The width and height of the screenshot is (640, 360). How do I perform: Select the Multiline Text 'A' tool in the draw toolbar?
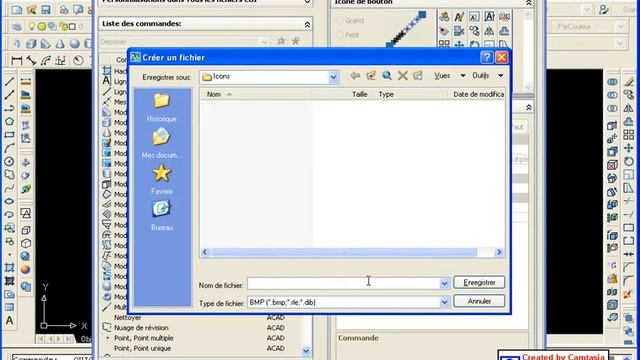point(9,321)
